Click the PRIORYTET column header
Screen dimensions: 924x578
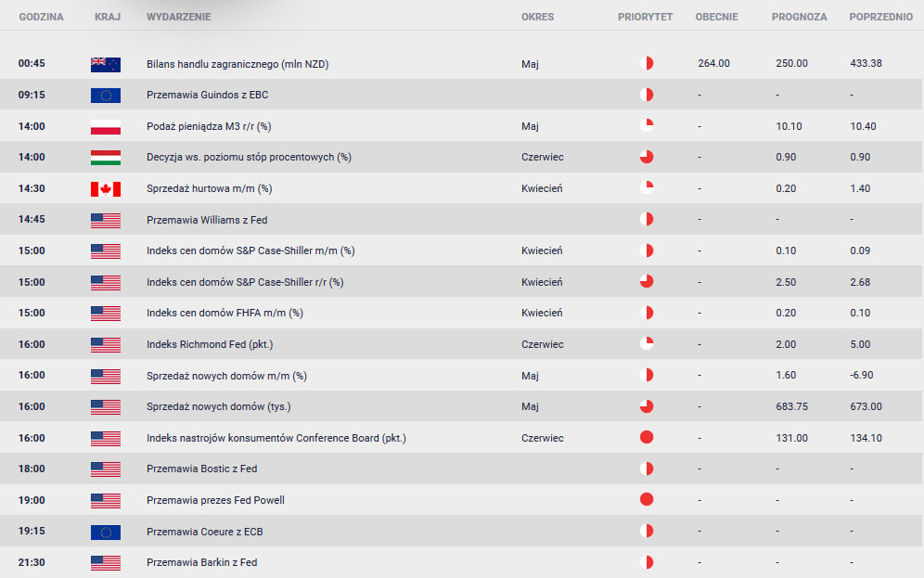pos(646,17)
